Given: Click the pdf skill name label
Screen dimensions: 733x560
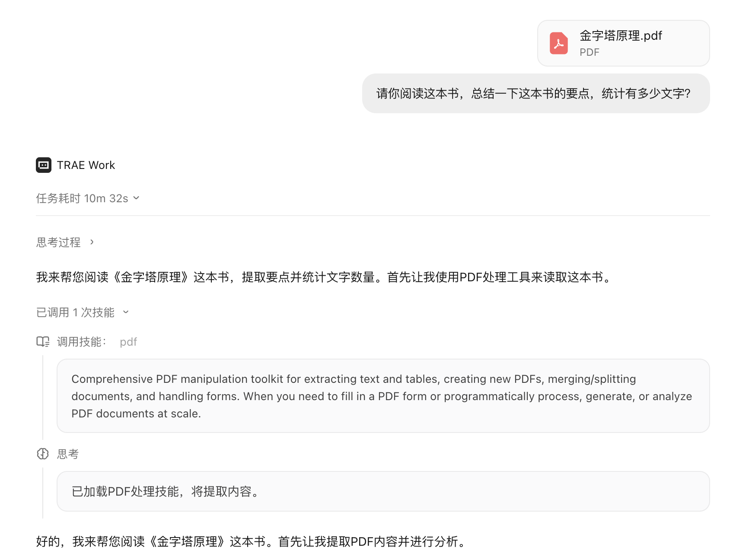Looking at the screenshot, I should click(x=128, y=342).
